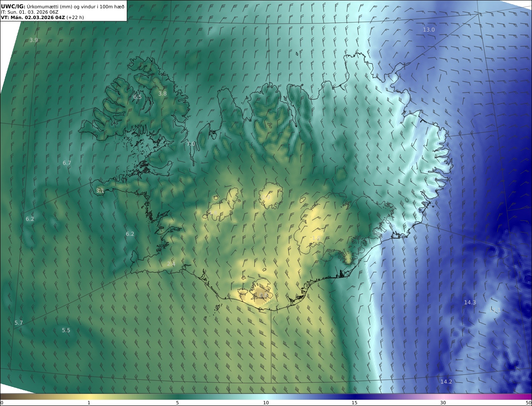This screenshot has width=532, height=406.
Task: Click the 14.2 value label on the map
Action: [x=446, y=382]
